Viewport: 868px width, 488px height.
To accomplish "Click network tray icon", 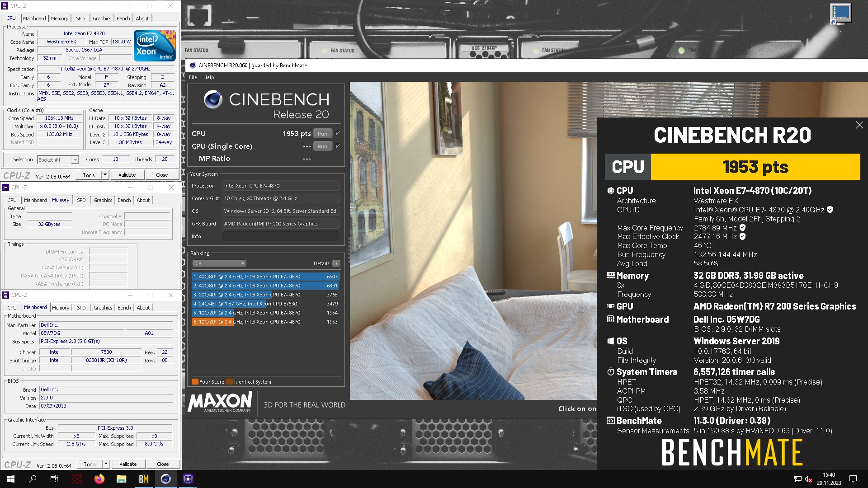I will pyautogui.click(x=798, y=479).
